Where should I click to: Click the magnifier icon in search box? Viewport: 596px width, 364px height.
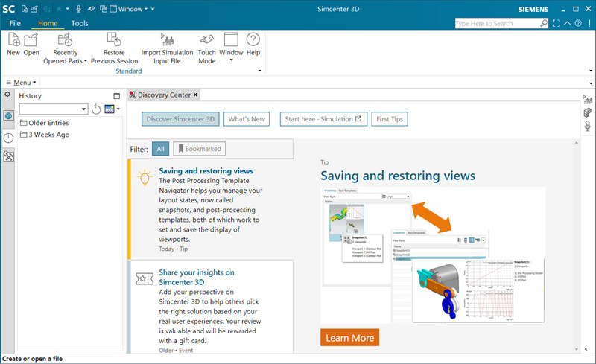(544, 23)
